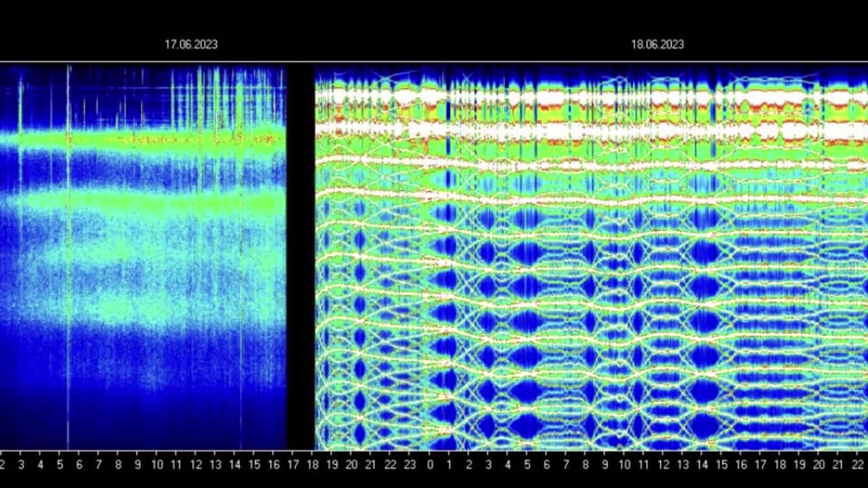Select the 18.06.2023 date label
This screenshot has width=868, height=488.
tap(657, 45)
